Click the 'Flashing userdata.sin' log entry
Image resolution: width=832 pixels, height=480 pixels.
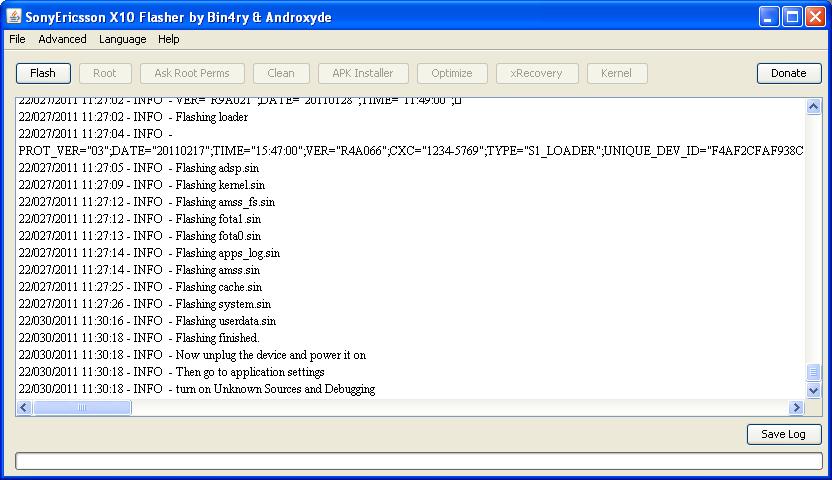point(147,320)
